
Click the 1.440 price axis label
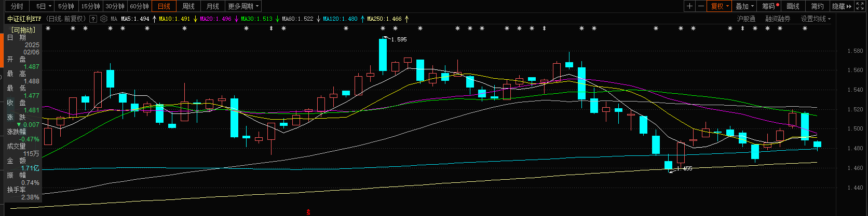855,188
